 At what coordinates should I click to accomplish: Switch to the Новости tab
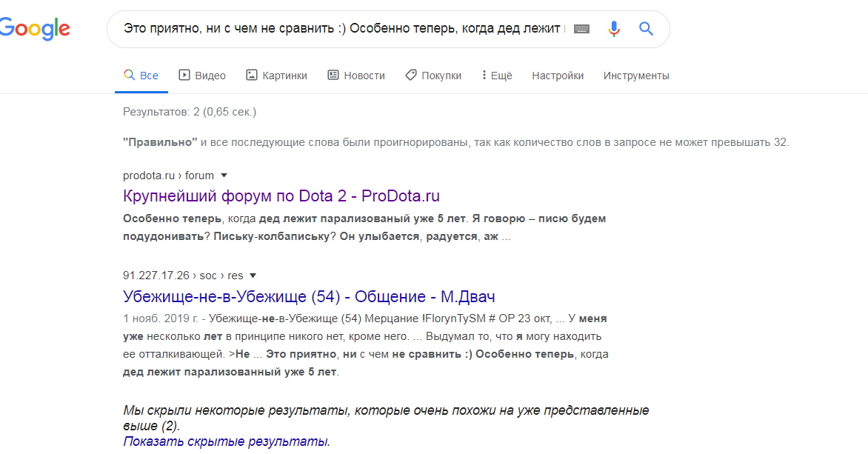point(356,76)
